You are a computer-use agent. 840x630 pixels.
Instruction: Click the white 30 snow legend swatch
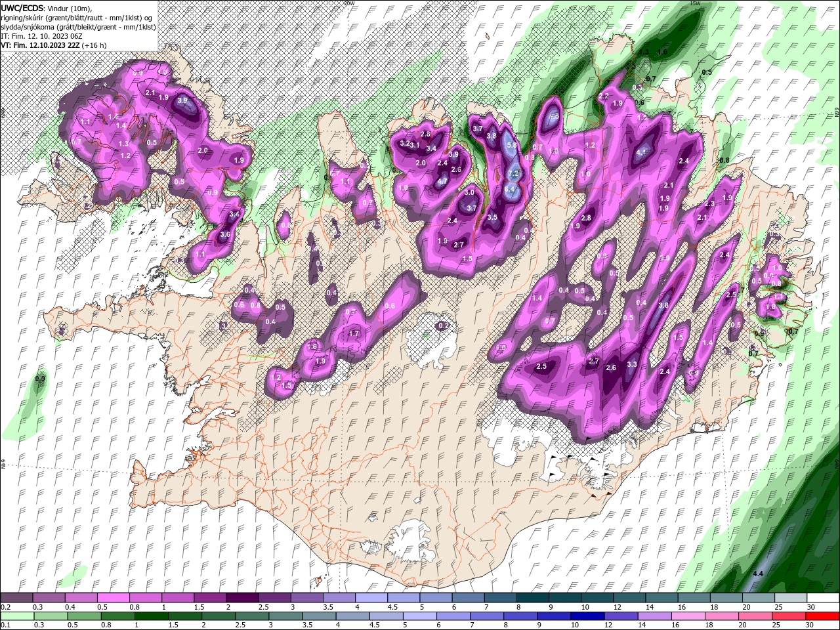[824, 598]
